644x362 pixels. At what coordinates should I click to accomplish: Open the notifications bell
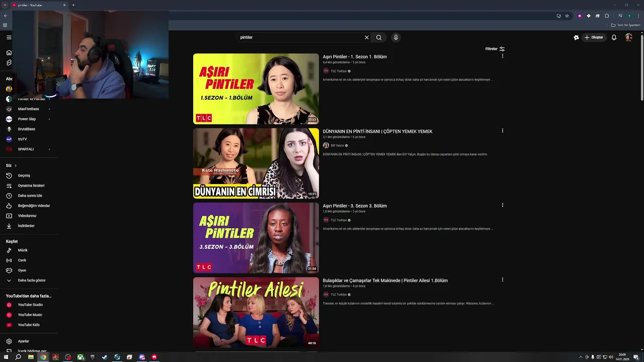click(614, 37)
